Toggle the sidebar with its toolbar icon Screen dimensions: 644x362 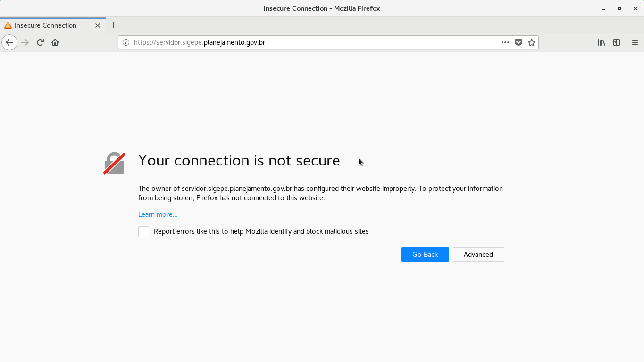[616, 42]
